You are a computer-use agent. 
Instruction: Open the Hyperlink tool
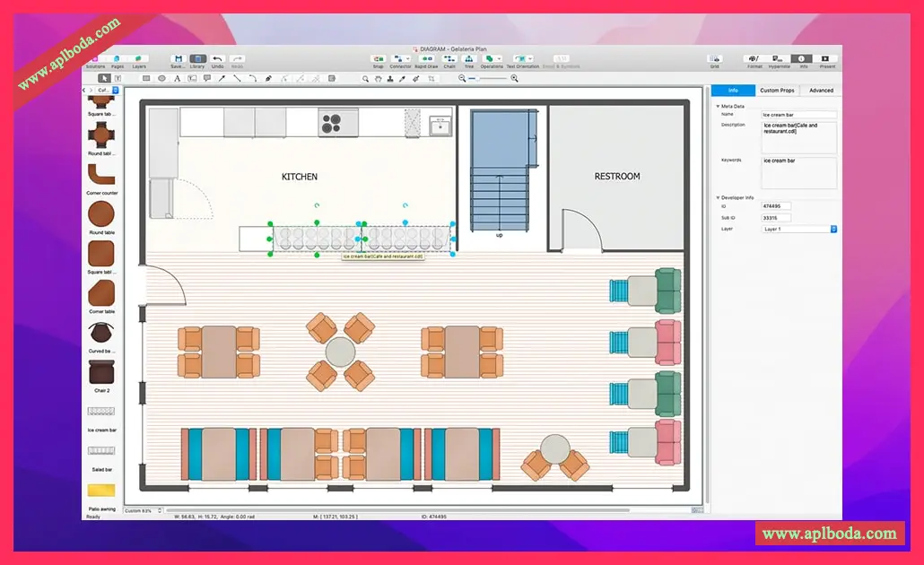(x=780, y=58)
